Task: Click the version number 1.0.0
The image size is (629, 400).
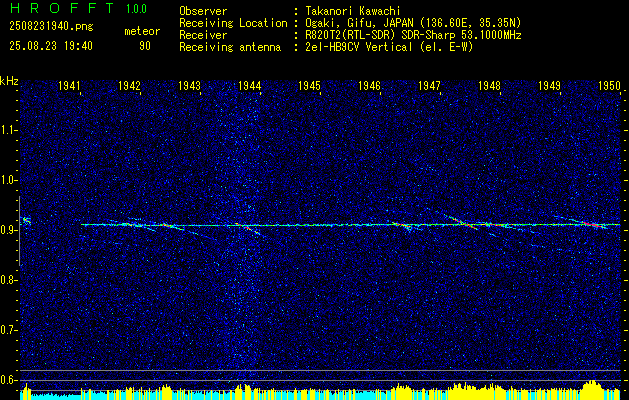Action: tap(136, 9)
